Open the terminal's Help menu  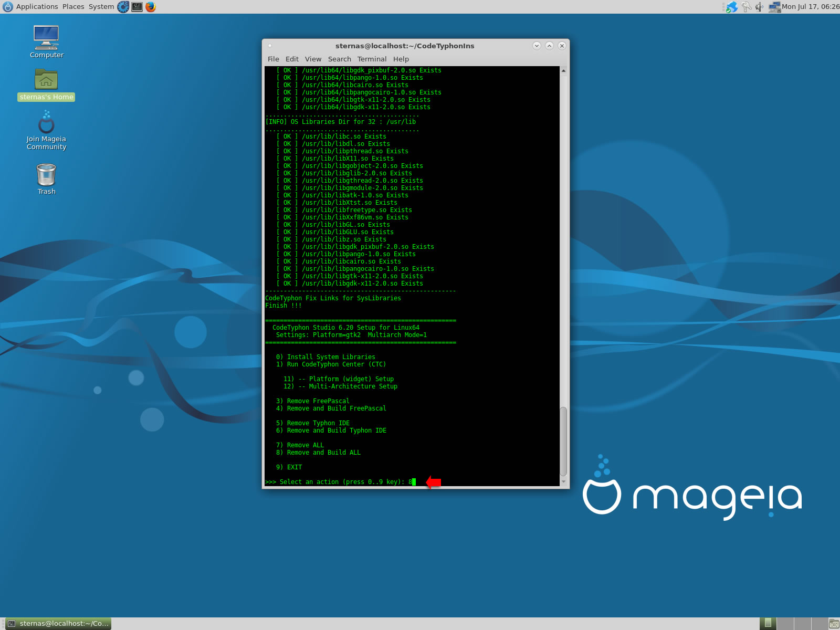401,59
